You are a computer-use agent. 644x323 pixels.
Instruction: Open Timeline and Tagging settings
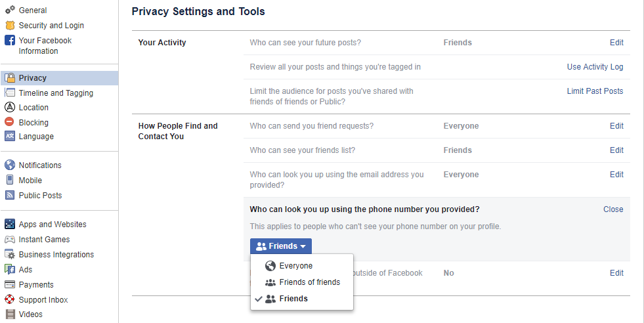[56, 93]
